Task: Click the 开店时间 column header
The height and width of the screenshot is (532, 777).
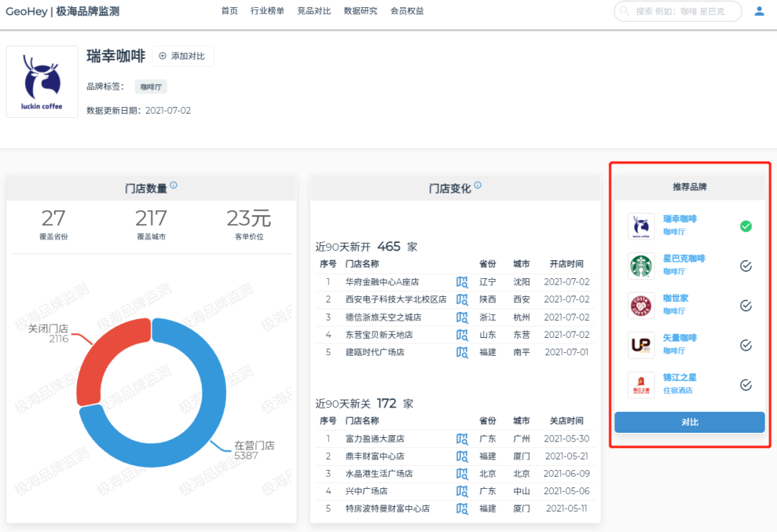Action: pos(566,264)
